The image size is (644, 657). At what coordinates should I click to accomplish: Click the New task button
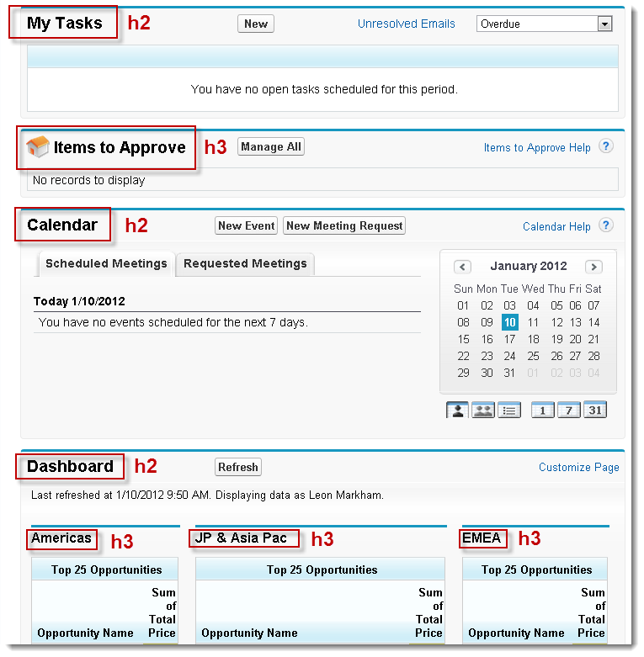tap(256, 24)
